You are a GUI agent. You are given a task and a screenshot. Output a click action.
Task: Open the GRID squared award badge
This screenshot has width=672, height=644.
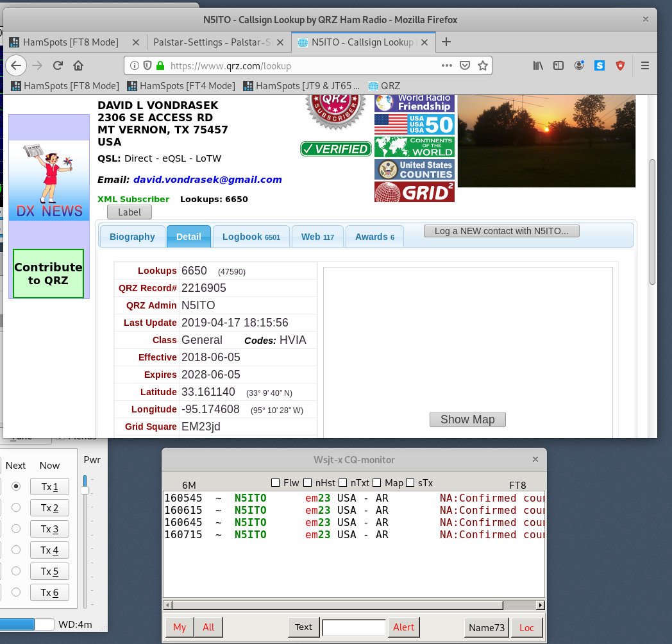coord(414,192)
